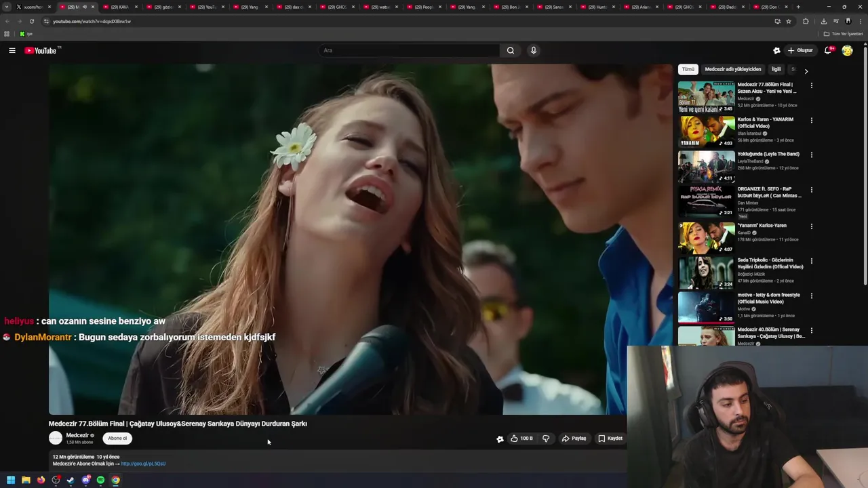
Task: Click the "12 Mn görüntüleme" text
Action: (73, 457)
